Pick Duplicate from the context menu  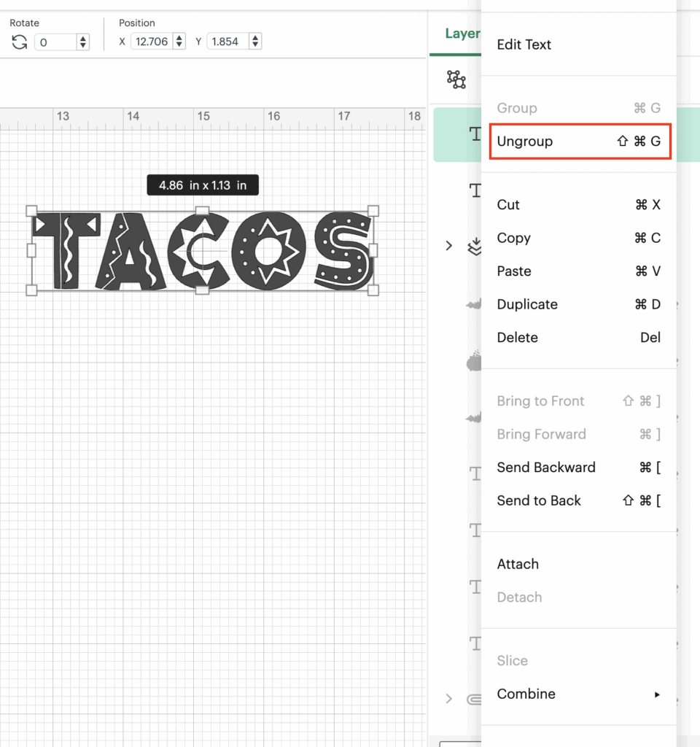(x=527, y=304)
